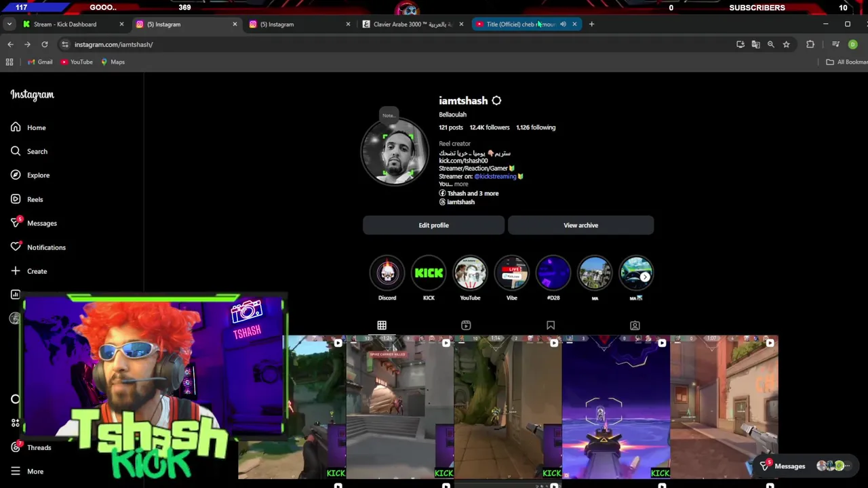The width and height of the screenshot is (868, 488).
Task: Open the Gmail bookmark
Action: 40,62
